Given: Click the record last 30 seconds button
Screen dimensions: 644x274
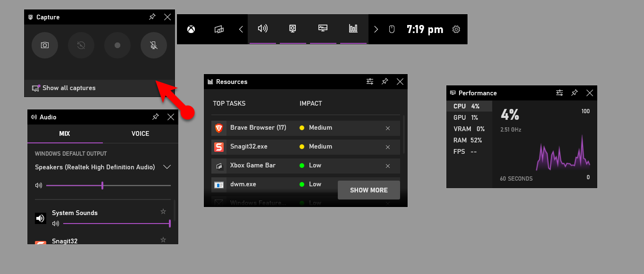Looking at the screenshot, I should (x=81, y=45).
